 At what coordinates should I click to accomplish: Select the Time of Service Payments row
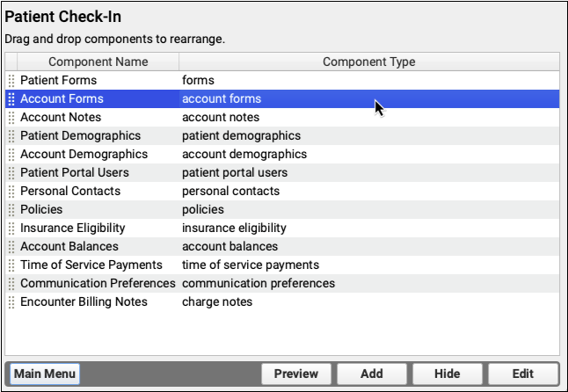pos(91,265)
